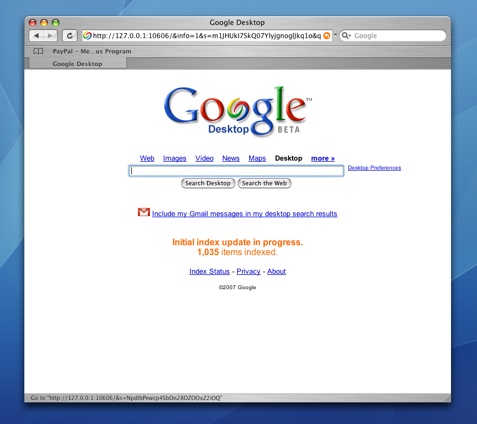Click the URL address bar field
Viewport: 477px width, 424px height.
(207, 36)
